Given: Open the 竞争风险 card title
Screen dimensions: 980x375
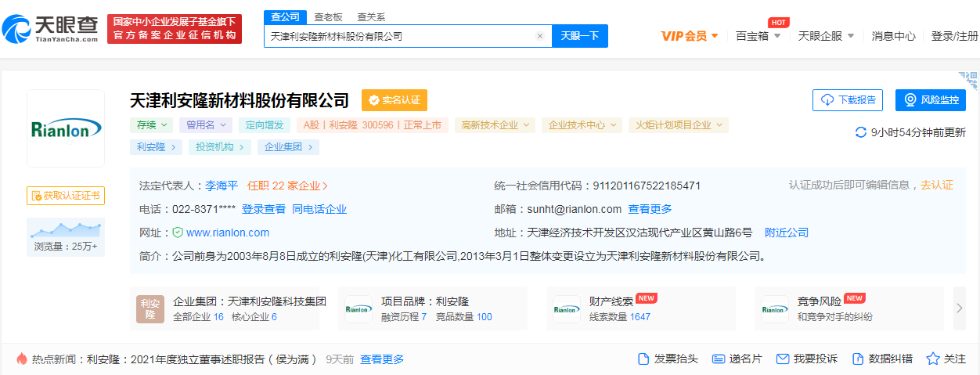Looking at the screenshot, I should [820, 301].
